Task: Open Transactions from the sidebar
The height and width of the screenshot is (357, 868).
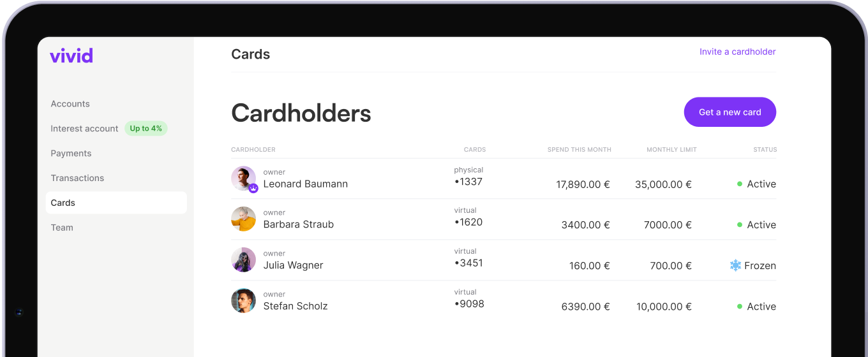Action: point(77,178)
